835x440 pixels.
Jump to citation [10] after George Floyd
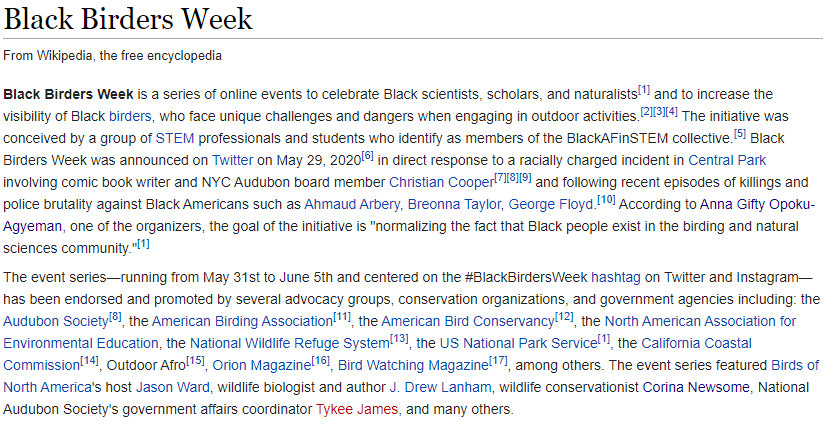[x=606, y=200]
